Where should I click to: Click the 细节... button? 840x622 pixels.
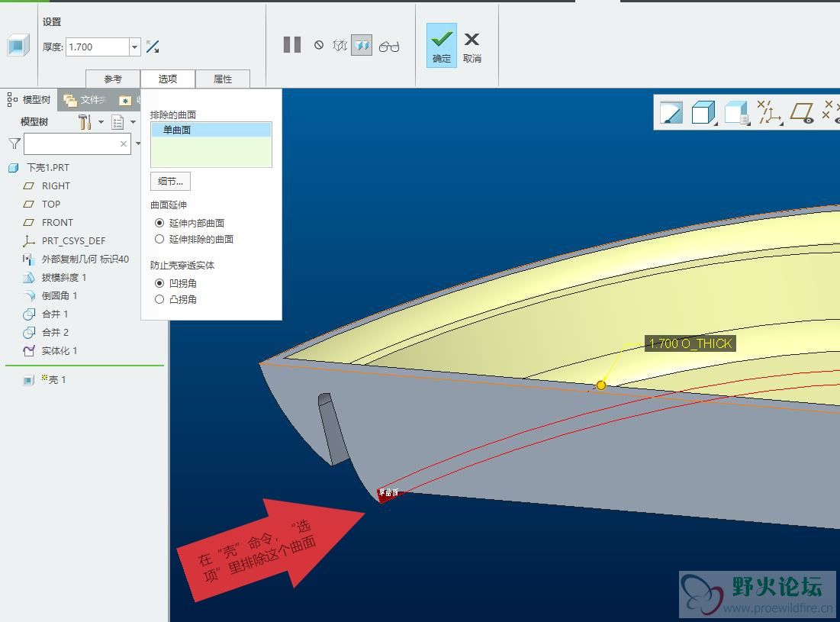[x=170, y=182]
